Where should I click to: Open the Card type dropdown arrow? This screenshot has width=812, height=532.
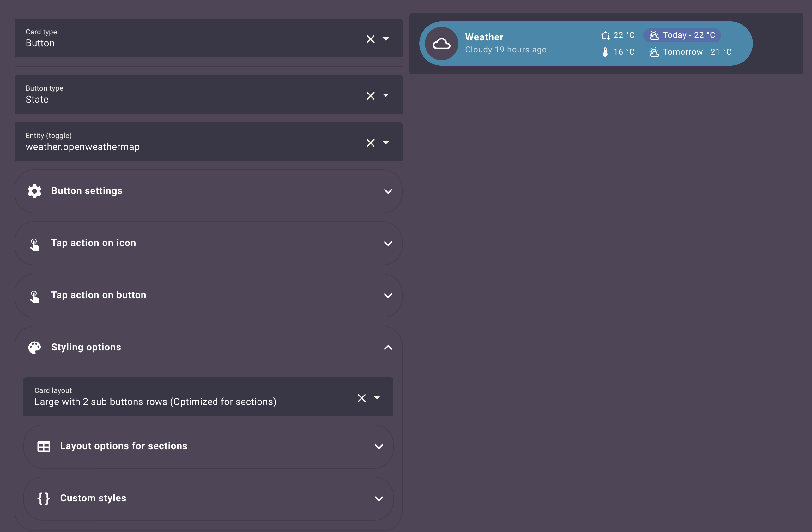point(386,39)
